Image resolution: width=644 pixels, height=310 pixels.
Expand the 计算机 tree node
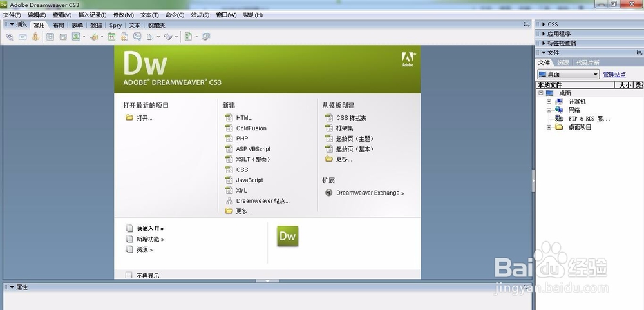click(549, 102)
